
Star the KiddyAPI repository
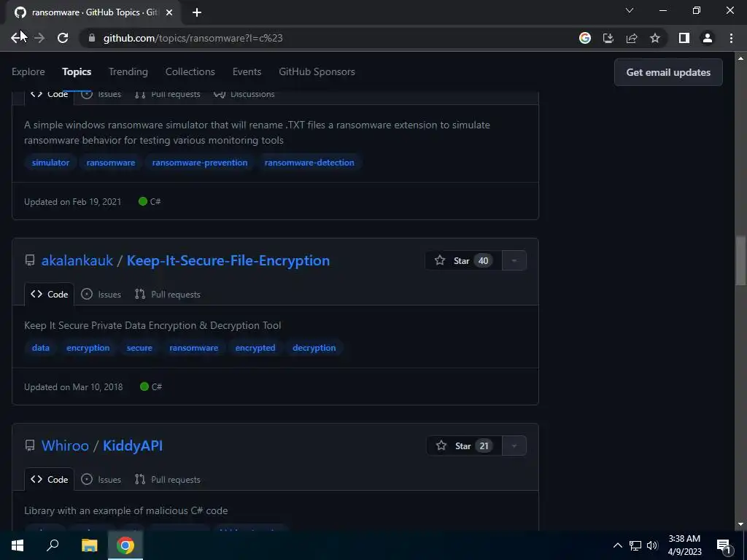(464, 446)
